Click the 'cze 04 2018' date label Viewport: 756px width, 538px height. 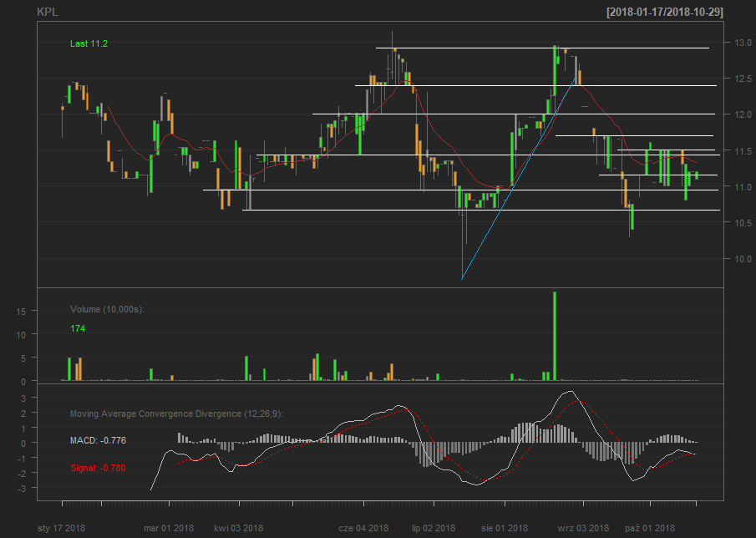[x=363, y=528]
